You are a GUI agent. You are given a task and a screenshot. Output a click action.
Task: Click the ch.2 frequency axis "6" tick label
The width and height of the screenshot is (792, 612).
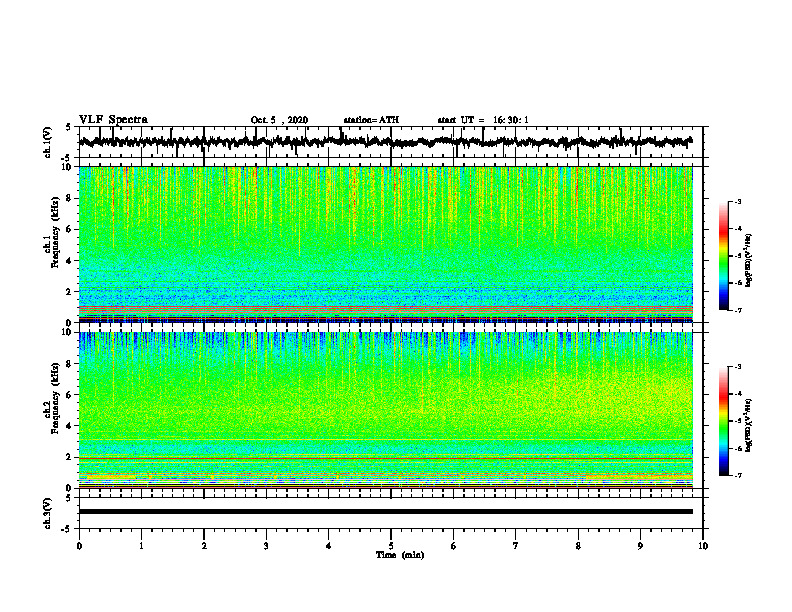tap(69, 395)
